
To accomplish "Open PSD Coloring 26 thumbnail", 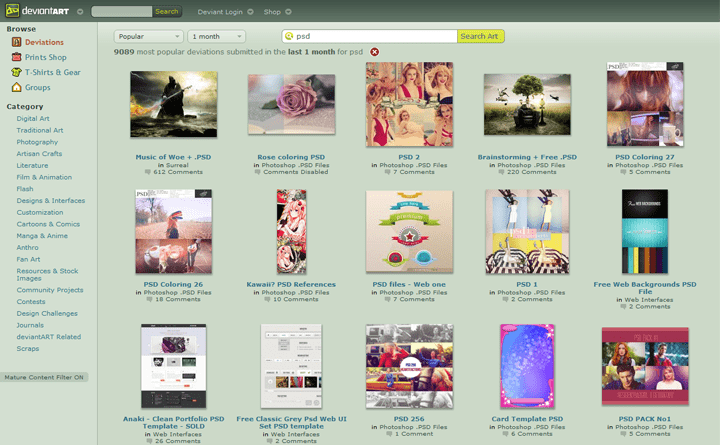I will (174, 231).
